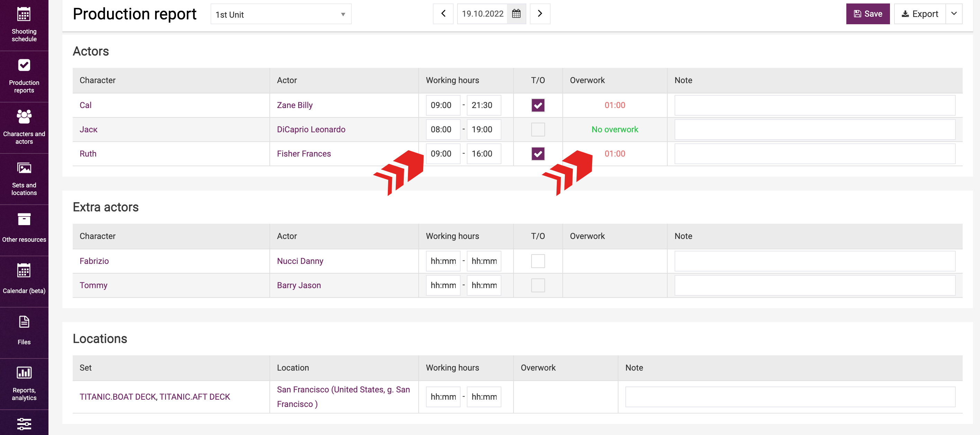Open the San Francisco location link
Image resolution: width=980 pixels, height=435 pixels.
[343, 397]
